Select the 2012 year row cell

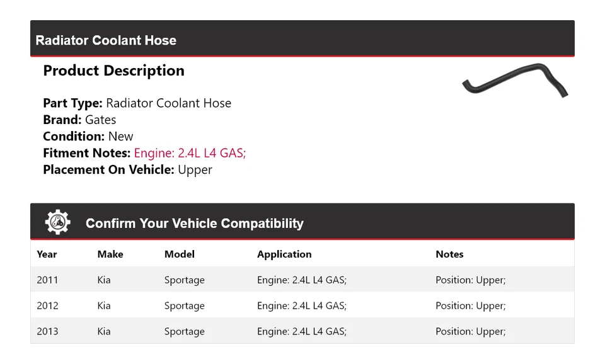[x=47, y=306]
